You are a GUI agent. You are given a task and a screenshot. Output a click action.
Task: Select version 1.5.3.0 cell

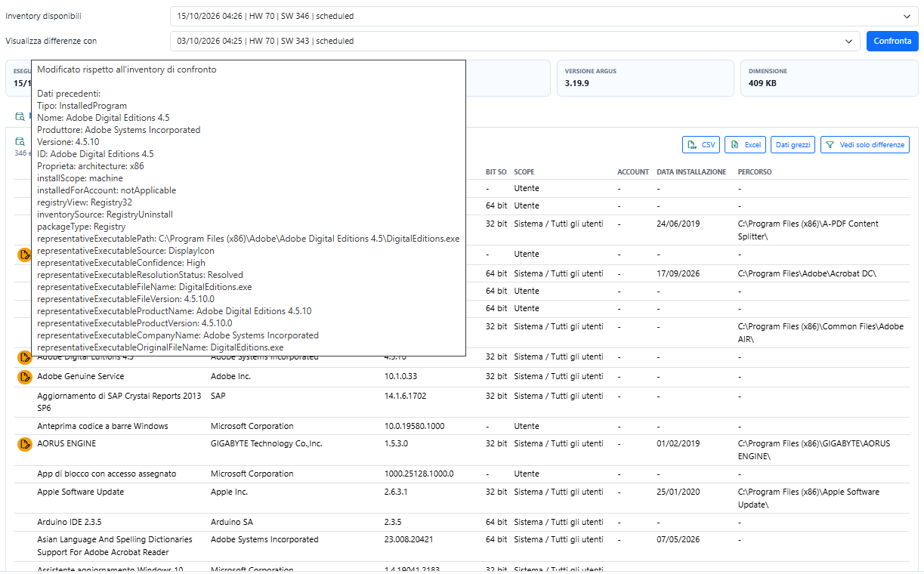(396, 443)
